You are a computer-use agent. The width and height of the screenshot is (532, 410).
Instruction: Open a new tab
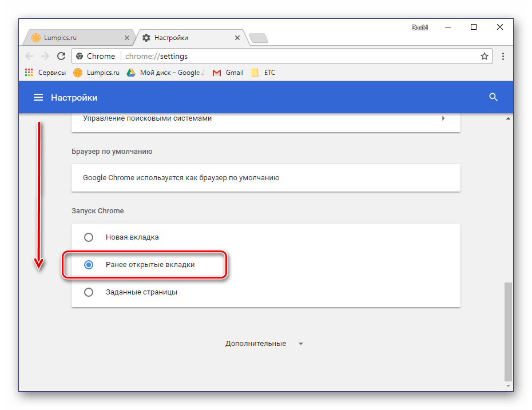tap(259, 38)
